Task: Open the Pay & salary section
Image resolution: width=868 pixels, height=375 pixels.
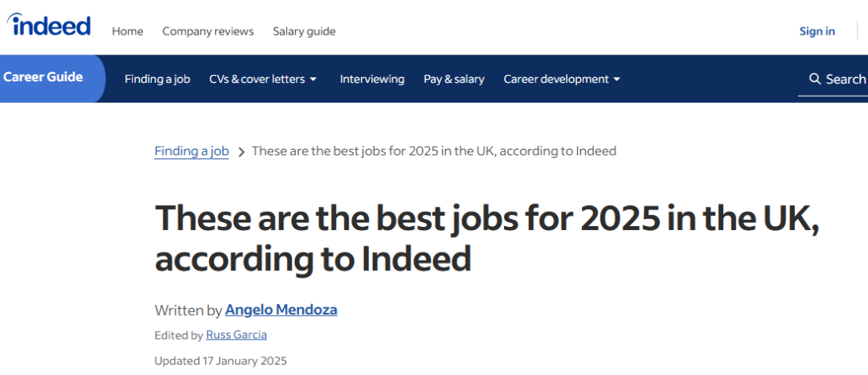Action: (454, 79)
